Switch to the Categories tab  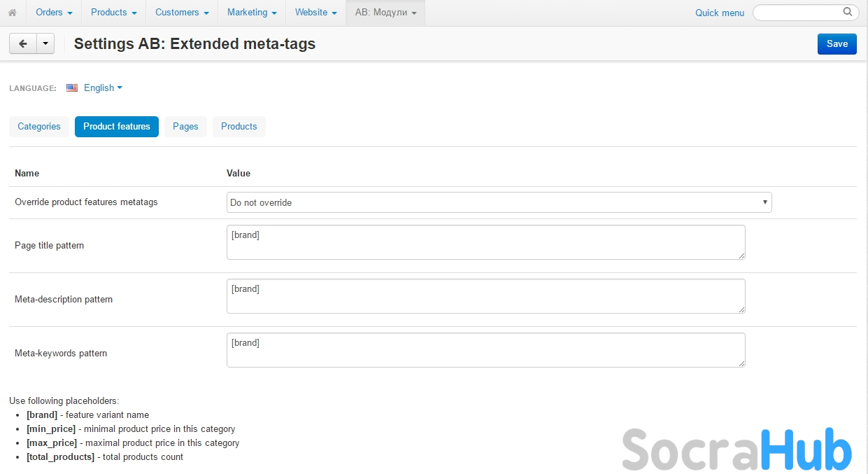tap(39, 127)
